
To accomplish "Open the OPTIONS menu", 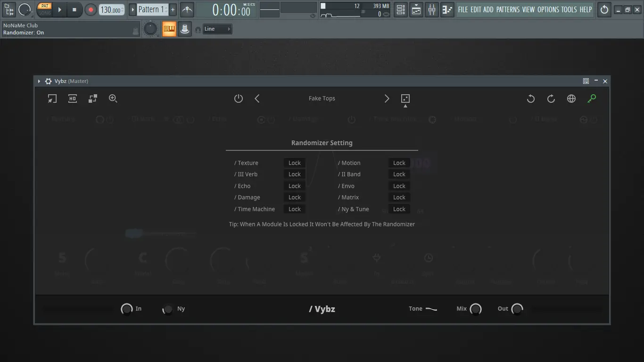I will (x=548, y=9).
